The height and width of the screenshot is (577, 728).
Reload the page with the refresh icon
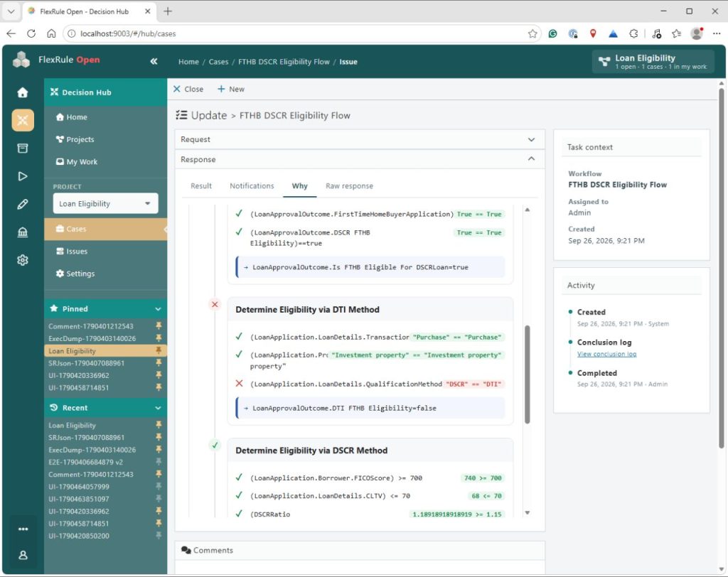[31, 33]
